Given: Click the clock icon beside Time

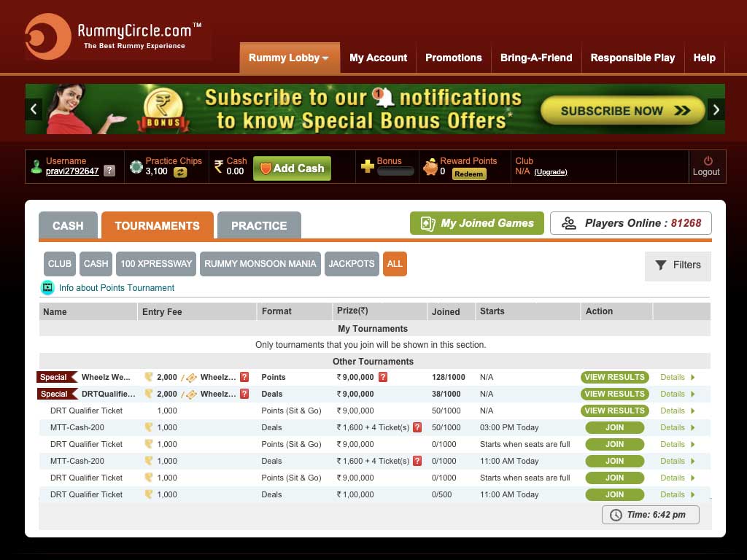Looking at the screenshot, I should 616,515.
